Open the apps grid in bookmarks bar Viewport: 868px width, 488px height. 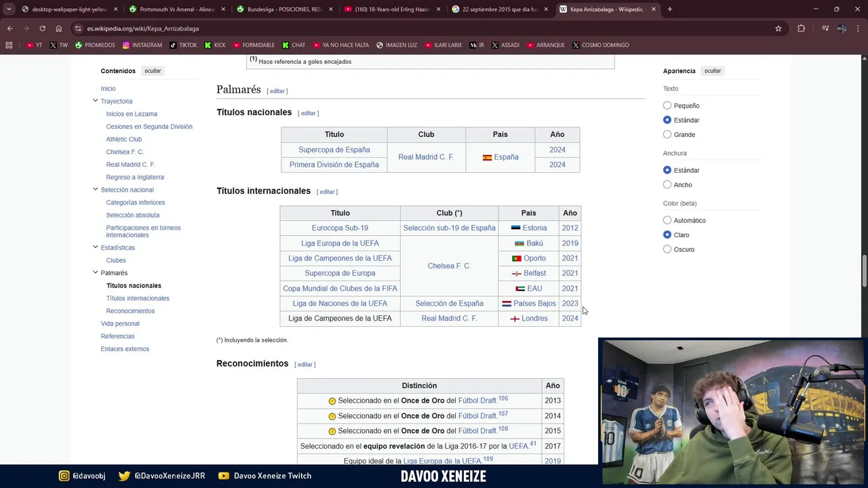click(x=9, y=45)
